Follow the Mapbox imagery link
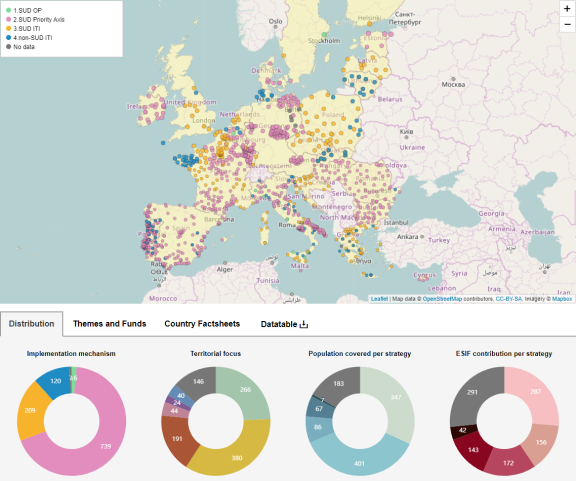 (562, 299)
